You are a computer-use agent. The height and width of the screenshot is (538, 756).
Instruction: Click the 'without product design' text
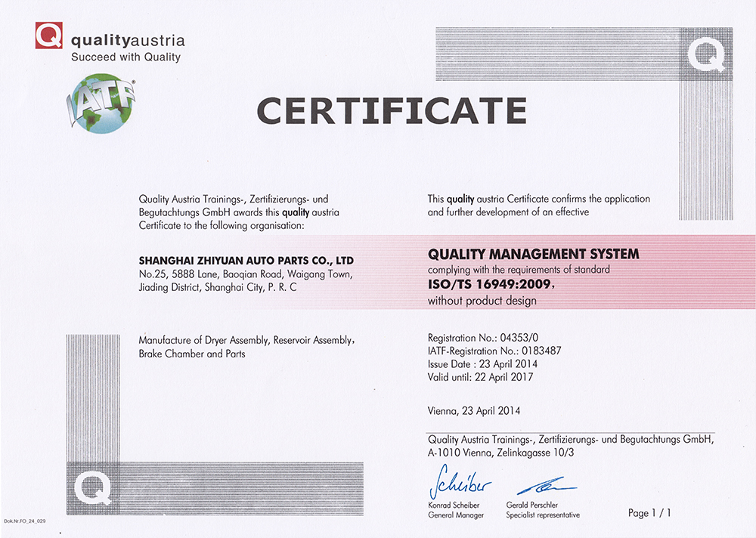click(x=482, y=301)
